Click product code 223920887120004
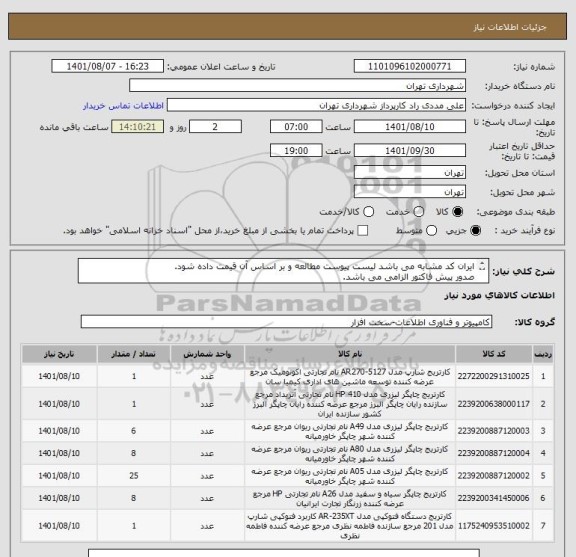The width and height of the screenshot is (576, 557). click(493, 453)
